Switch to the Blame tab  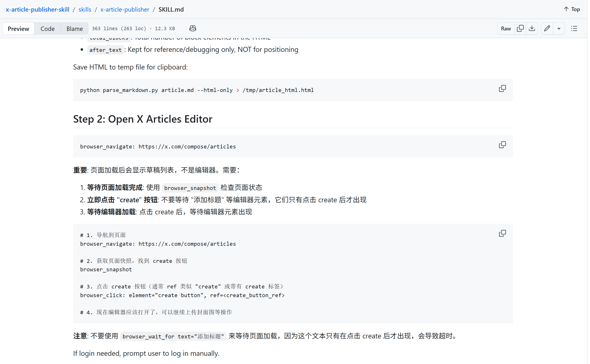(x=75, y=29)
